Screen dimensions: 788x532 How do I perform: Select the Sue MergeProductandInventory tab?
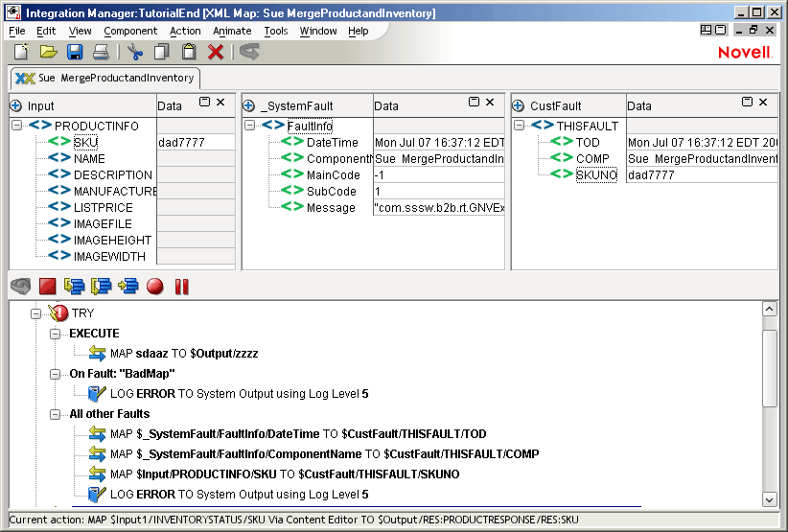(105, 78)
